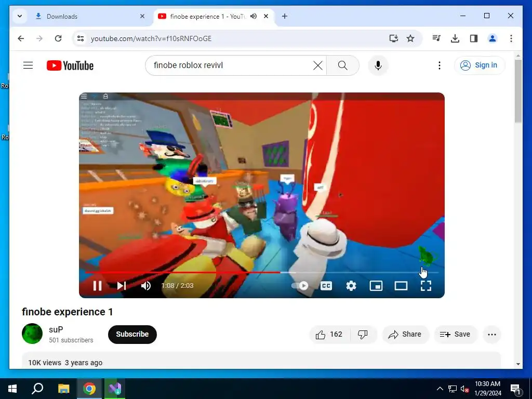Open YouTube settings three-dot menu

pos(440,65)
